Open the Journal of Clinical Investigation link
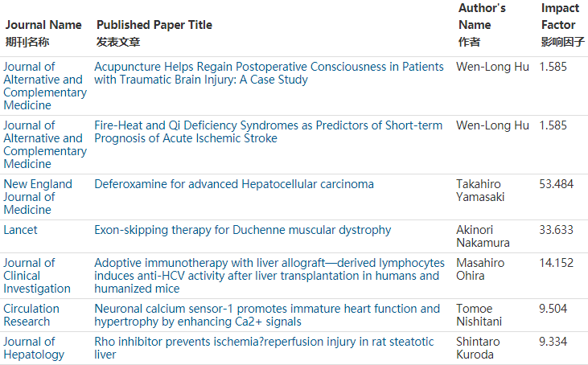 pos(37,276)
